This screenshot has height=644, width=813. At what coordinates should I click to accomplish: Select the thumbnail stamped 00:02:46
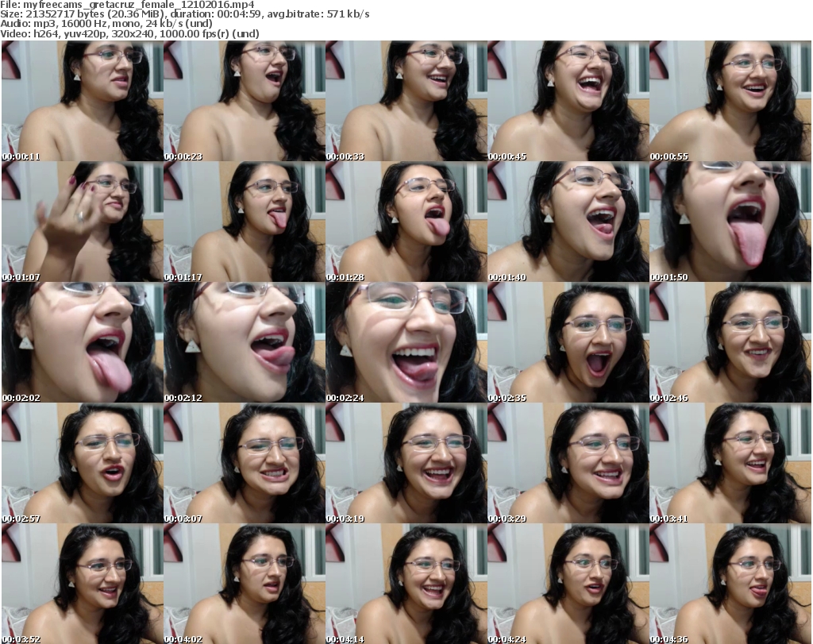(x=730, y=342)
